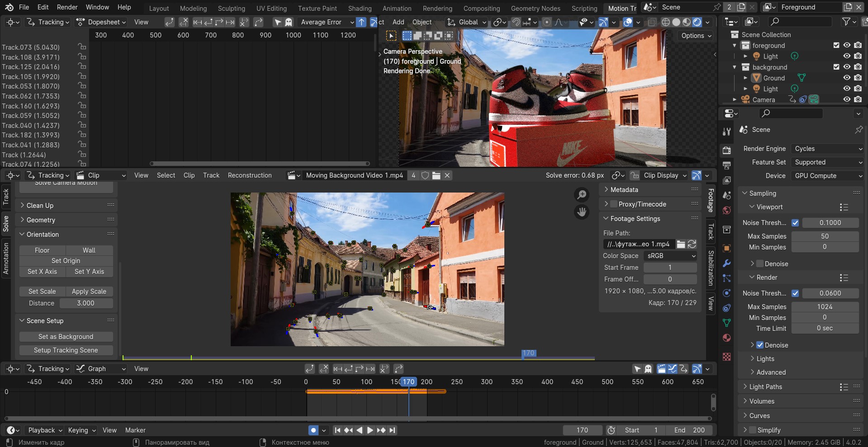868x447 pixels.
Task: Expand the Light Paths panel
Action: pyautogui.click(x=765, y=387)
